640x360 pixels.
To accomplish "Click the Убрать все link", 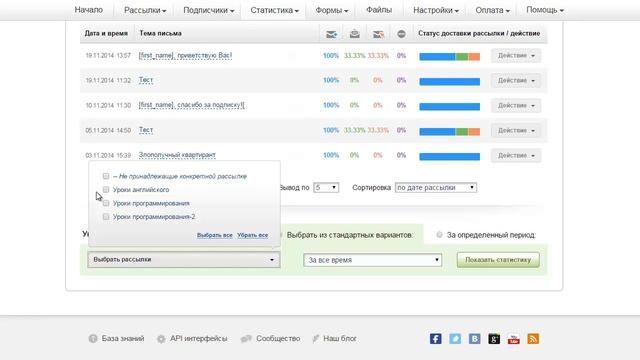I will coord(253,235).
